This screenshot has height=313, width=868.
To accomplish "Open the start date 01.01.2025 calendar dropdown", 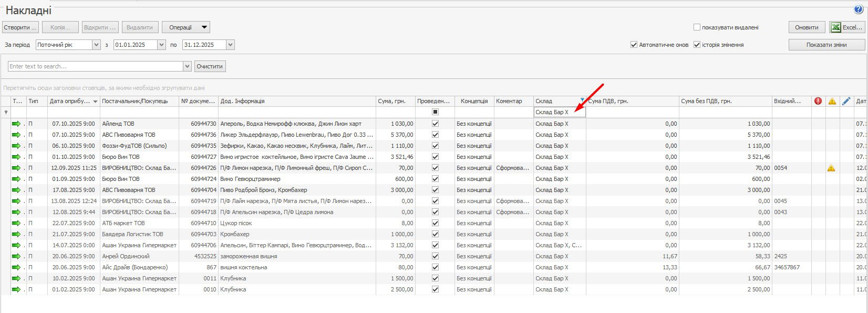I will (x=161, y=45).
